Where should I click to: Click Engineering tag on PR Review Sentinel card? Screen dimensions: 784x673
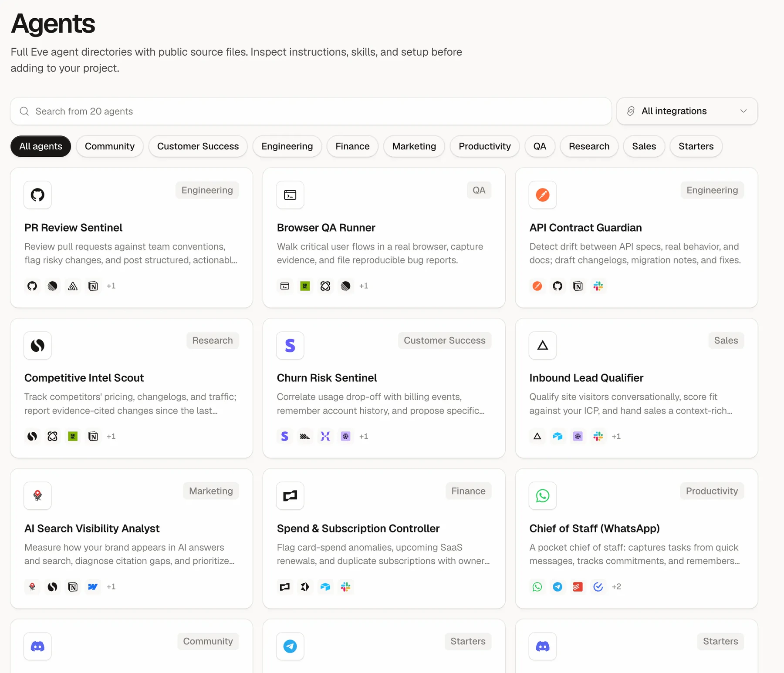pos(207,190)
